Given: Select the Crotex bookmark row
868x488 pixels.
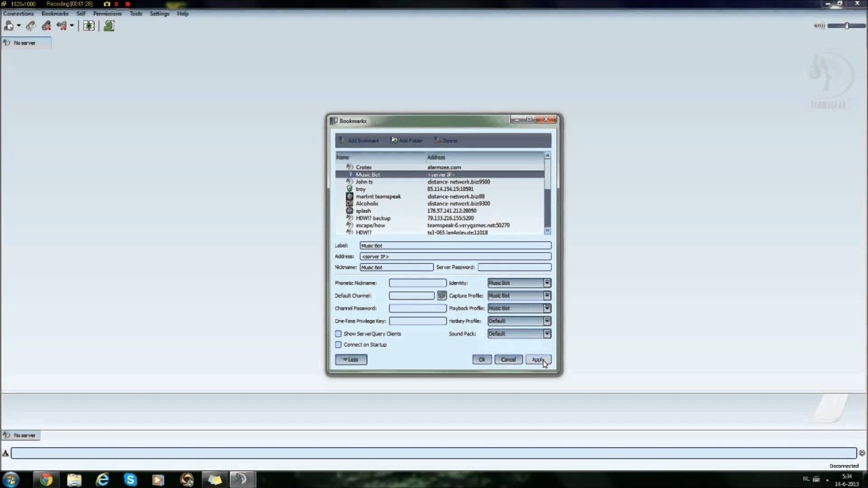Looking at the screenshot, I should point(439,167).
